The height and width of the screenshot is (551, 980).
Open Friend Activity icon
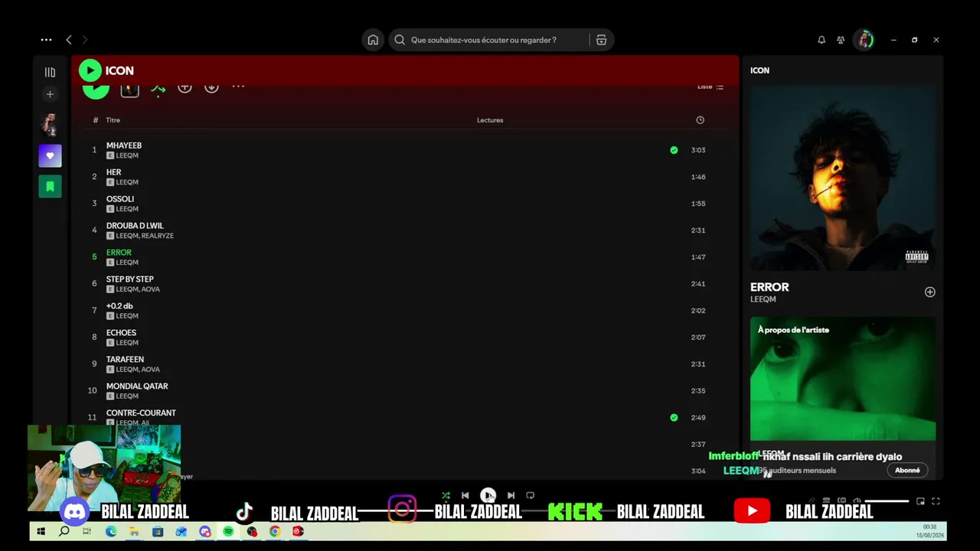[x=841, y=40]
